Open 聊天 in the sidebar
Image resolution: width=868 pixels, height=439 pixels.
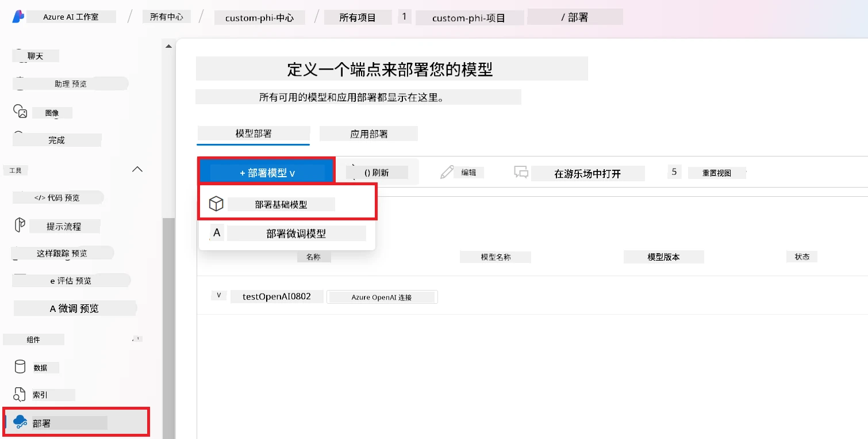pos(36,56)
